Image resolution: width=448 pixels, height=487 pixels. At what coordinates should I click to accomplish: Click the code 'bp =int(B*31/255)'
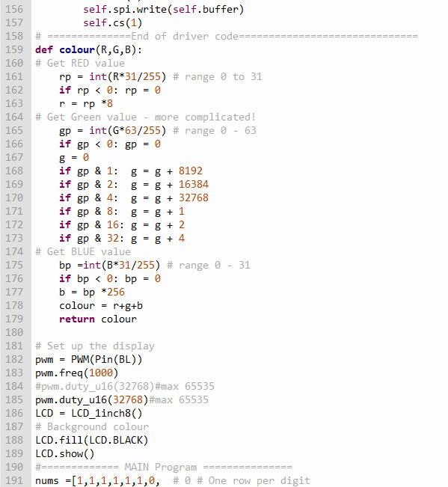pyautogui.click(x=110, y=266)
